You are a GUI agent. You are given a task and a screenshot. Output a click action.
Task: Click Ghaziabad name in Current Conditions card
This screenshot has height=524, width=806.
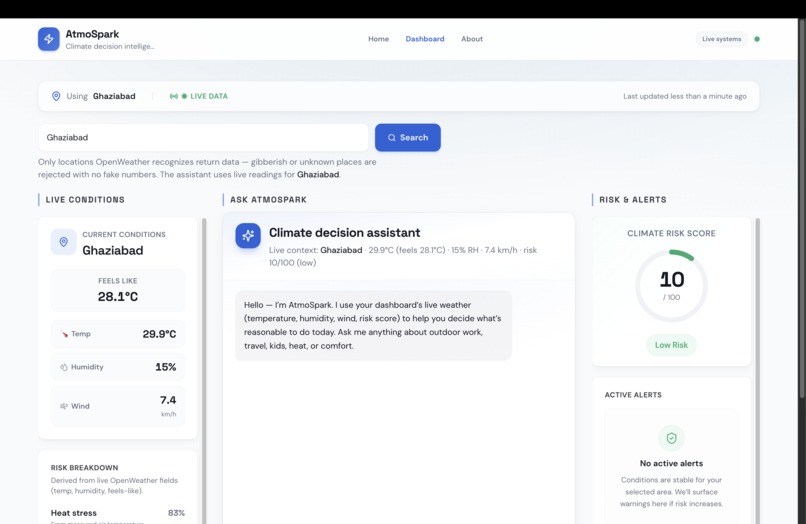tap(113, 250)
